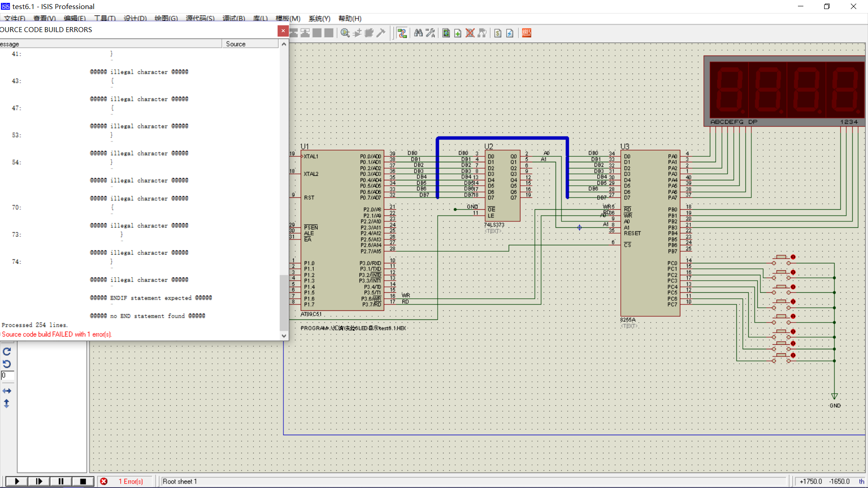Click the ARES PCB layout icon
Image resolution: width=868 pixels, height=488 pixels.
pos(527,33)
